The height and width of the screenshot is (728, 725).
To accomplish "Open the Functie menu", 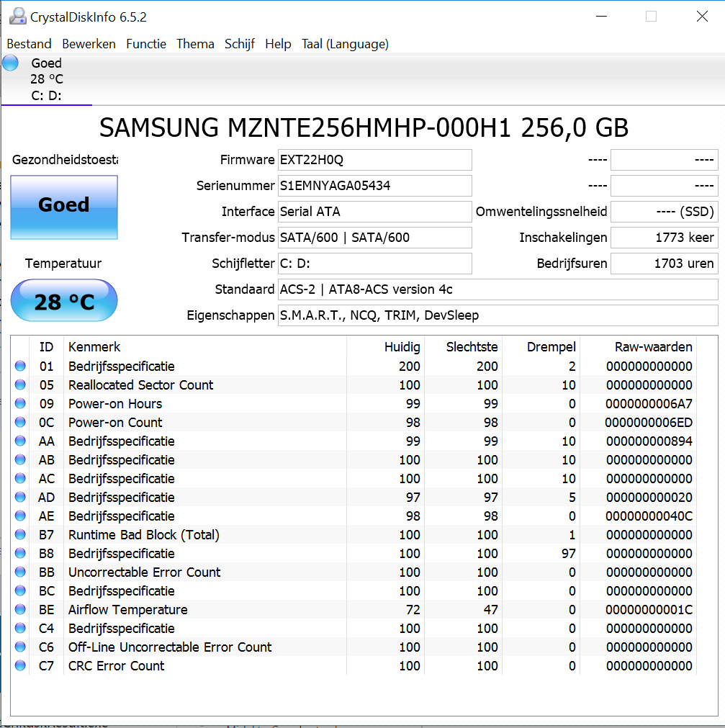I will pyautogui.click(x=145, y=44).
